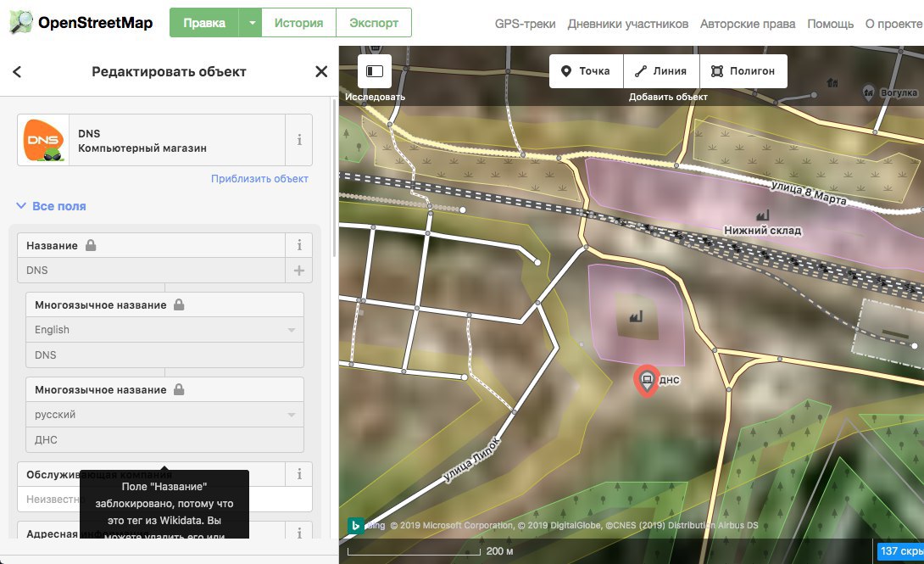
Task: Open the GPS-треки page
Action: click(x=525, y=24)
